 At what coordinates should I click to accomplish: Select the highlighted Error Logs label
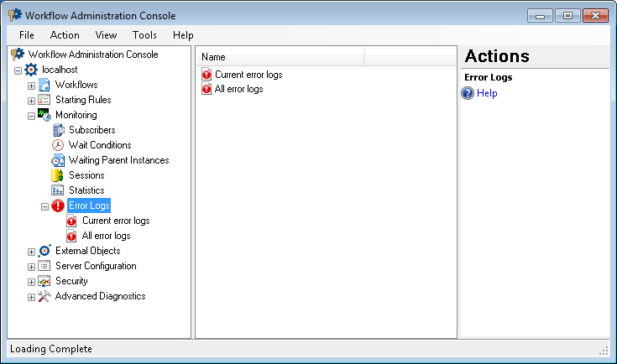[89, 205]
